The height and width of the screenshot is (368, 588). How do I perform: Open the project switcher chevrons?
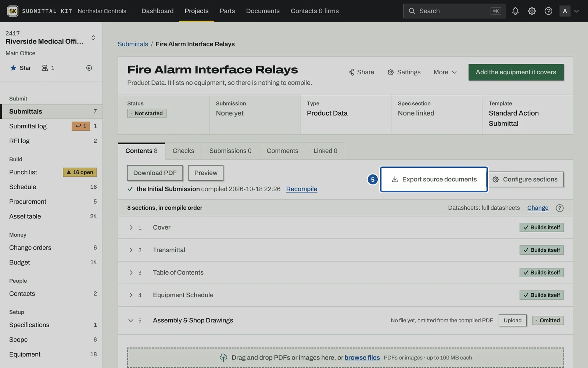pyautogui.click(x=93, y=38)
